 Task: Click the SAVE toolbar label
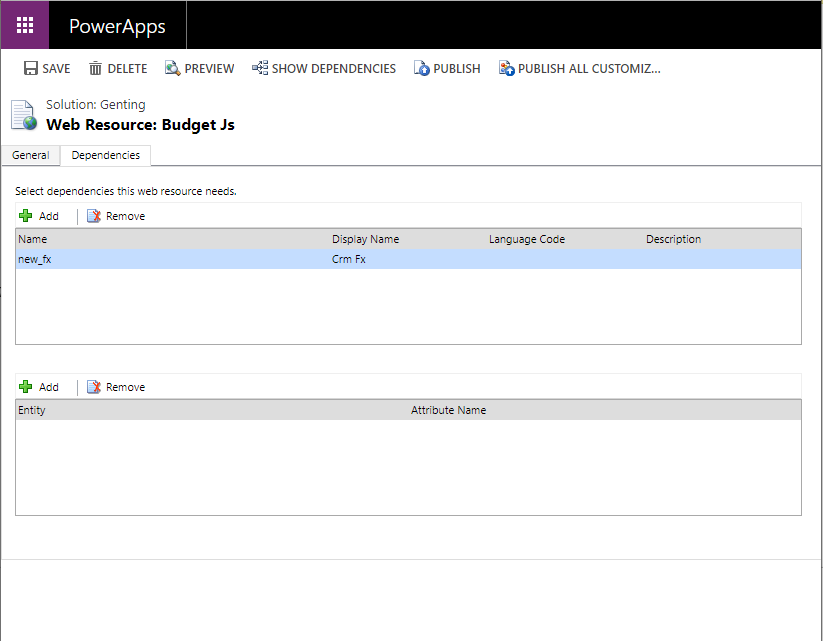[x=56, y=69]
